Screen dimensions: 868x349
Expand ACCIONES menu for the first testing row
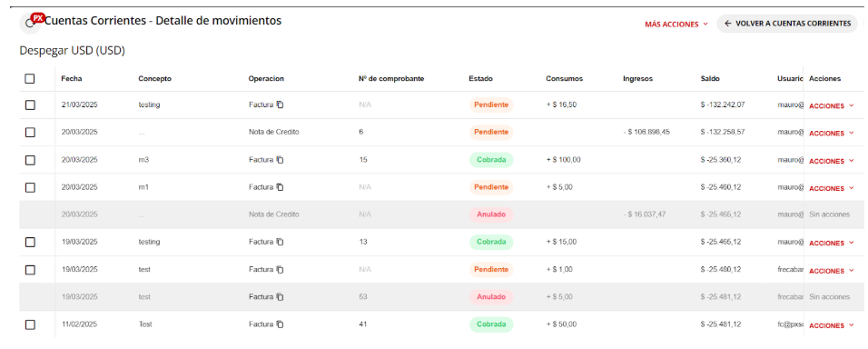click(831, 105)
